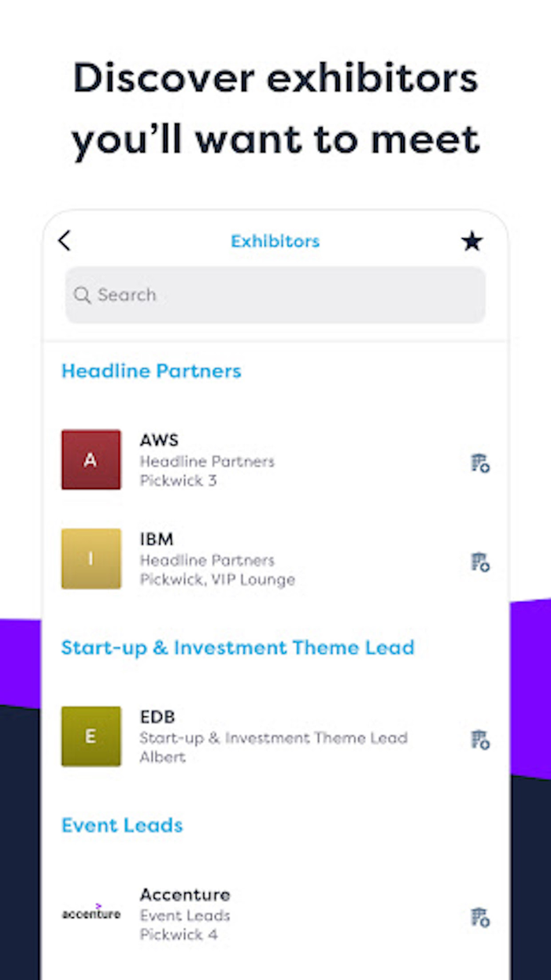Click the Start-up & Investment Theme Lead heading
Image resolution: width=551 pixels, height=980 pixels.
(238, 648)
